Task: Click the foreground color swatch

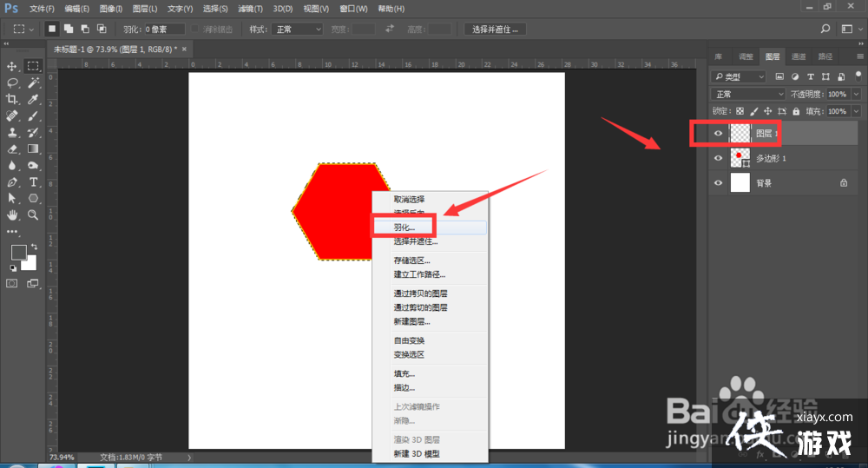Action: coord(18,253)
